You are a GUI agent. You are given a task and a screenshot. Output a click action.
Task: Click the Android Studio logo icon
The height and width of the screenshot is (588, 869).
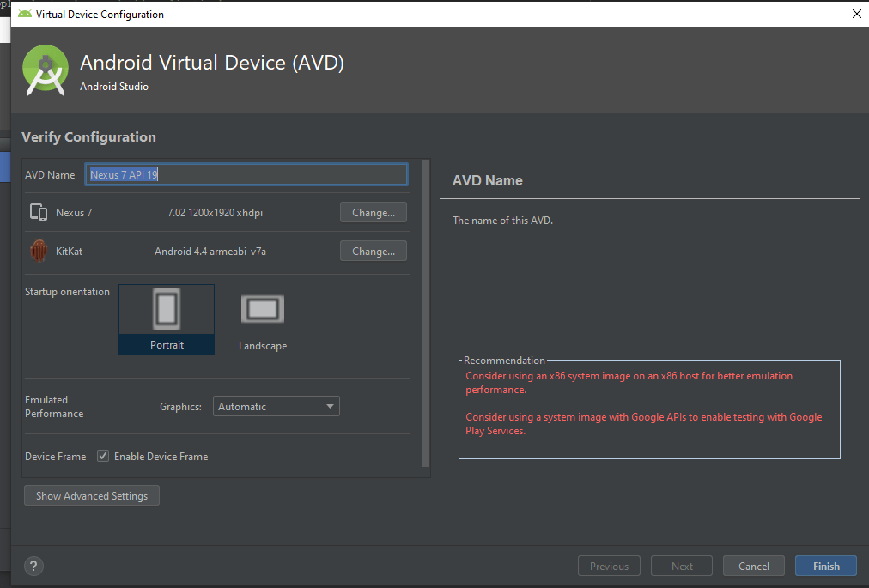(x=46, y=70)
